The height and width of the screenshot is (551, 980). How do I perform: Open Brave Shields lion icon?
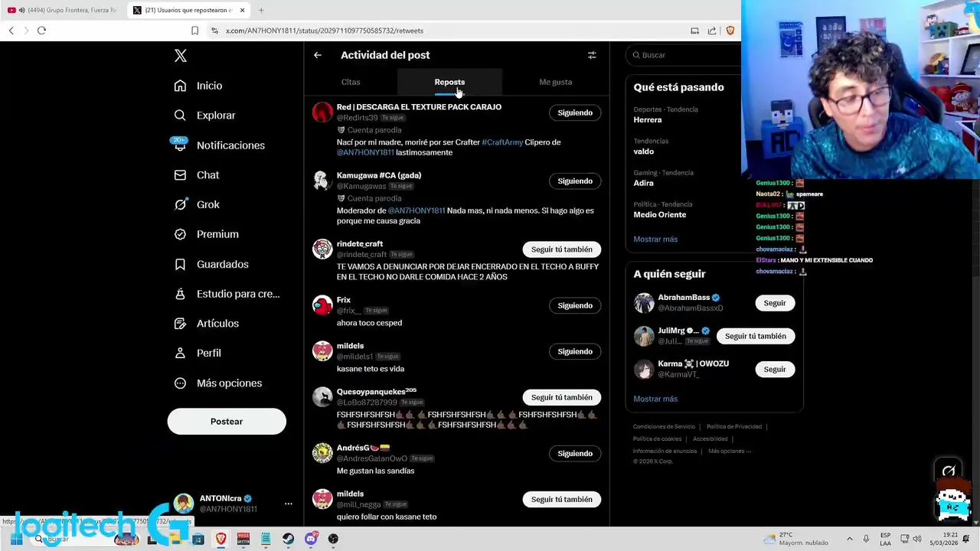[x=730, y=31]
